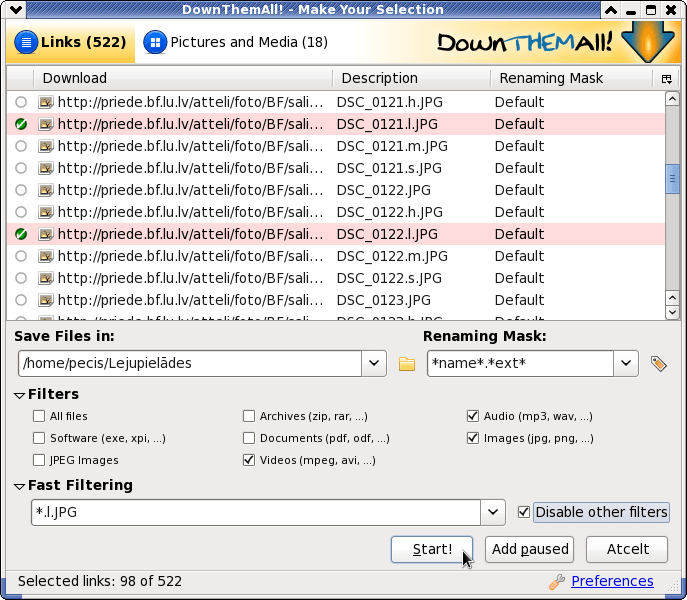Uncheck Disable other filters
Screen dimensions: 687x600
pos(524,512)
